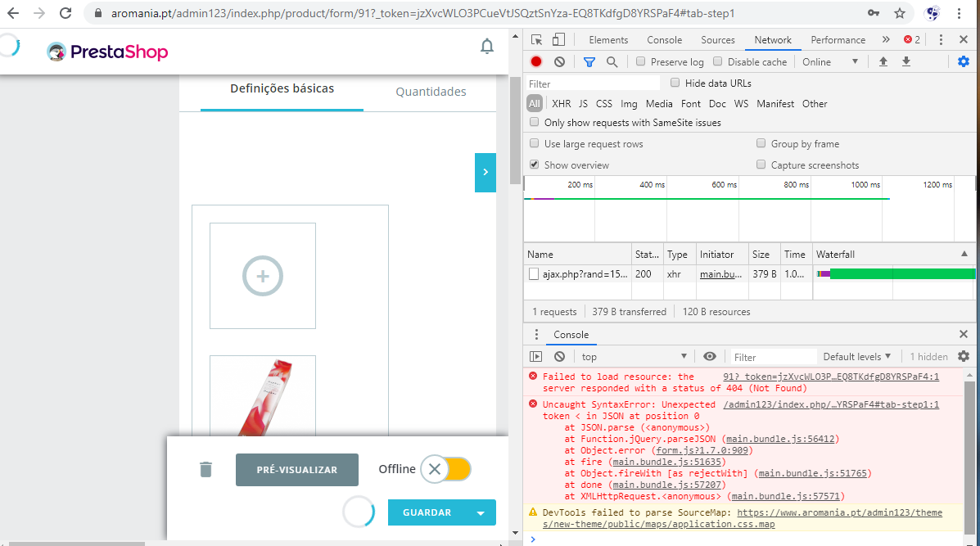
Task: Open top context selector dropdown
Action: [x=634, y=357]
